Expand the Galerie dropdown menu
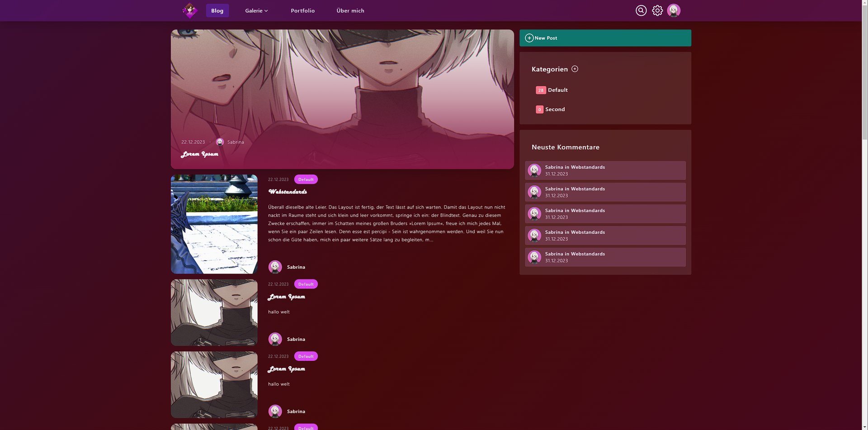Image resolution: width=868 pixels, height=430 pixels. coord(256,10)
